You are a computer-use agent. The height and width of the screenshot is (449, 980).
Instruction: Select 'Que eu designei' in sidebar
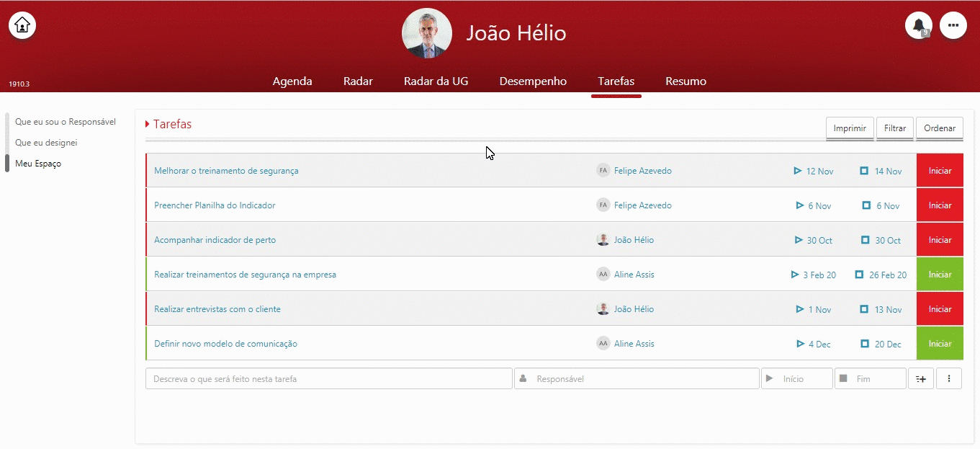pos(46,143)
